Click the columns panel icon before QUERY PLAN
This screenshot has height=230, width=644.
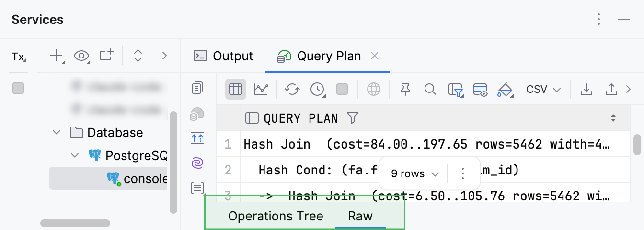[252, 118]
